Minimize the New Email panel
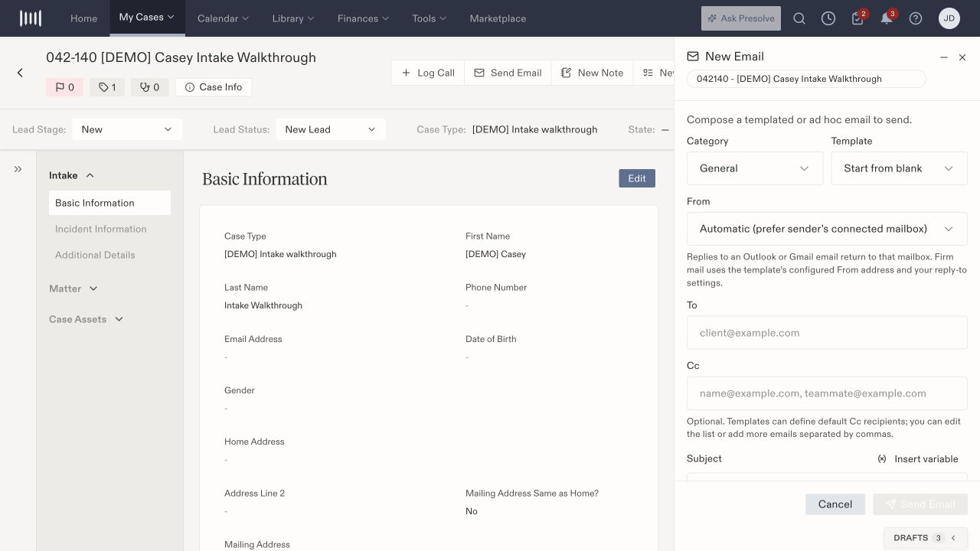 click(944, 57)
